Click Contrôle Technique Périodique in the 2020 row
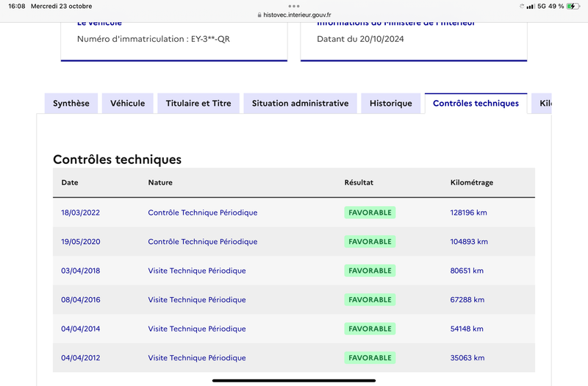Screen dimensions: 588x386 pyautogui.click(x=203, y=242)
